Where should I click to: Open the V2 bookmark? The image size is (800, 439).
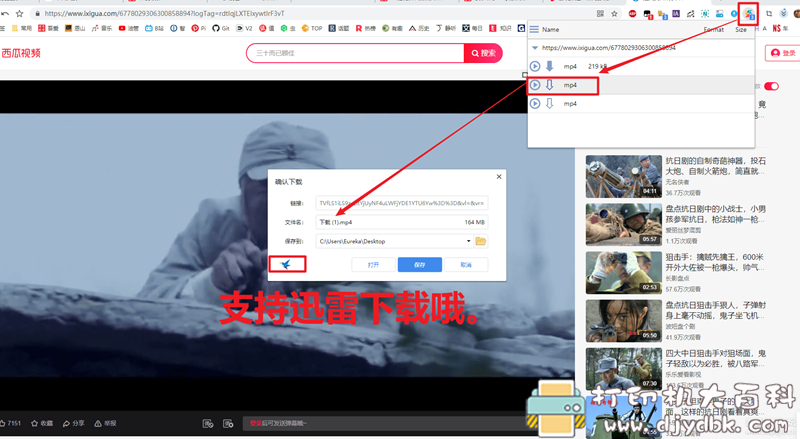(244, 29)
